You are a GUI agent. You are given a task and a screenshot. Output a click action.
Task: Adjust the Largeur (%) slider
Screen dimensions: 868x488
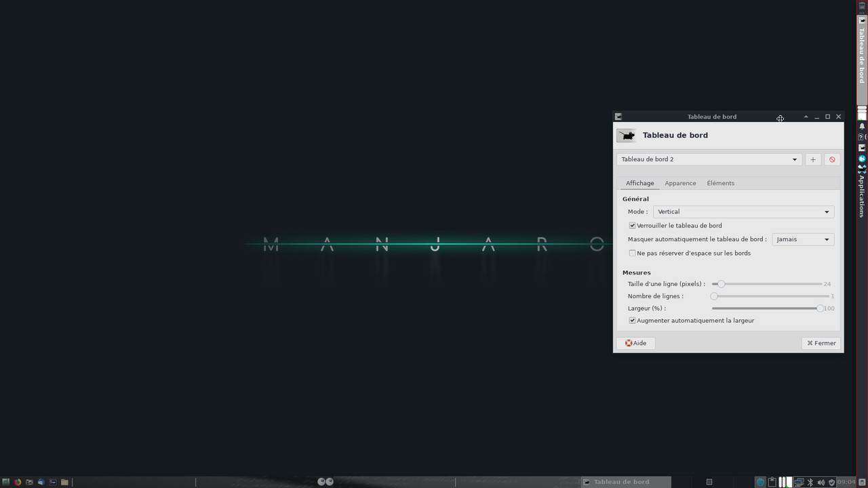pyautogui.click(x=767, y=308)
